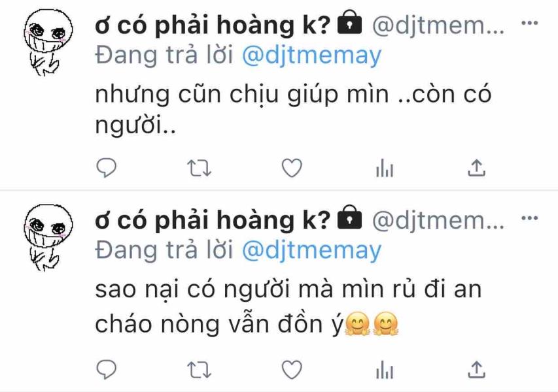Open the first tweet's profile avatar
This screenshot has height=392, width=558.
click(x=48, y=42)
